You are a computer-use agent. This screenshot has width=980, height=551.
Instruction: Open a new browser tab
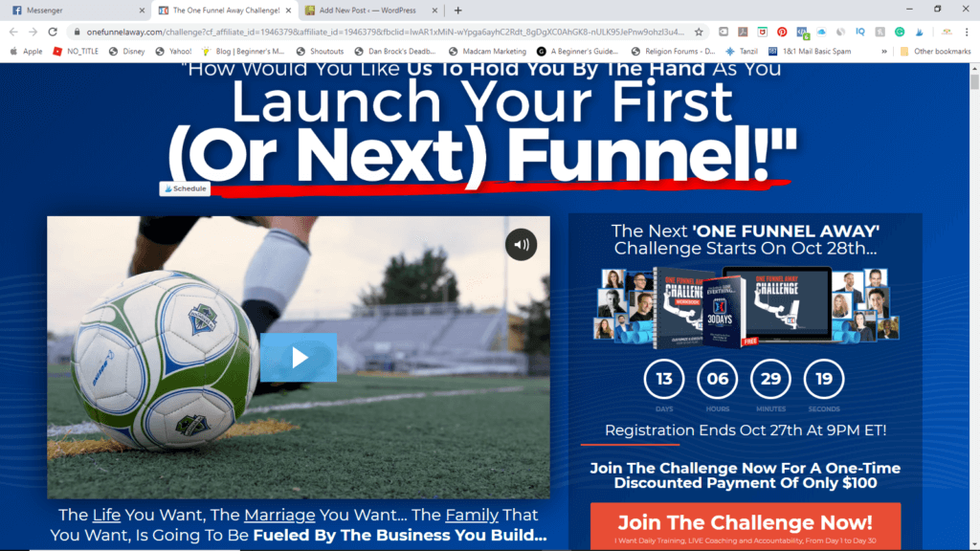click(x=458, y=10)
